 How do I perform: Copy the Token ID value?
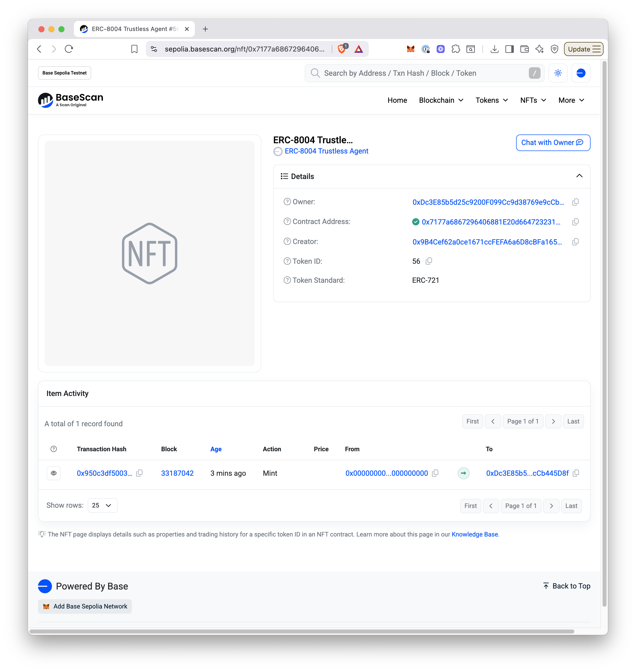(429, 261)
